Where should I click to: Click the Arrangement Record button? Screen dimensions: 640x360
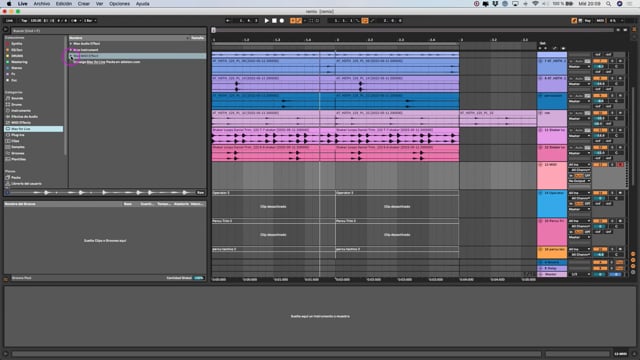click(282, 20)
